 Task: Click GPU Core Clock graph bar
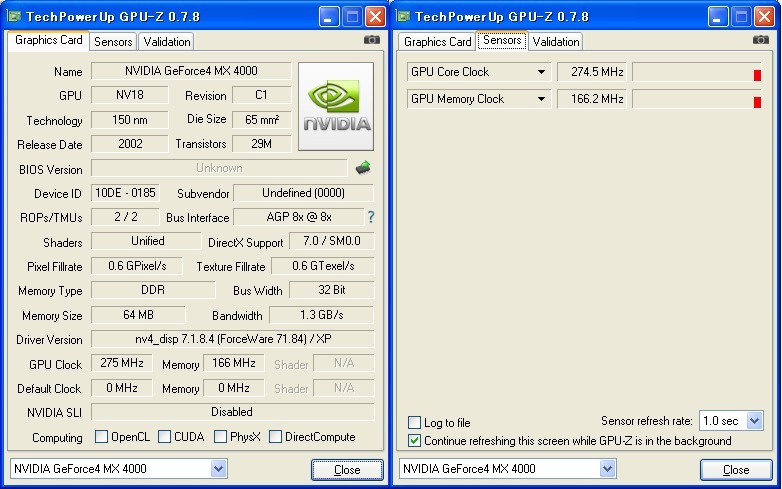697,72
